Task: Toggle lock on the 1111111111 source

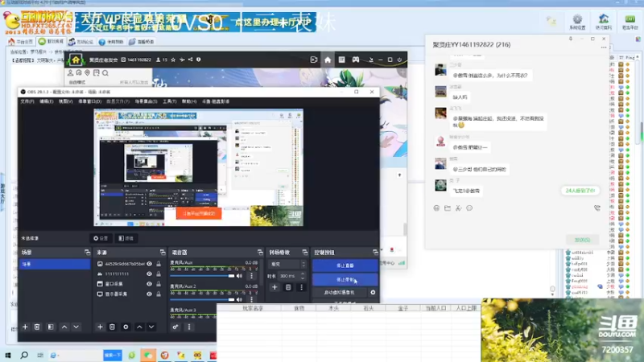Action: (159, 274)
